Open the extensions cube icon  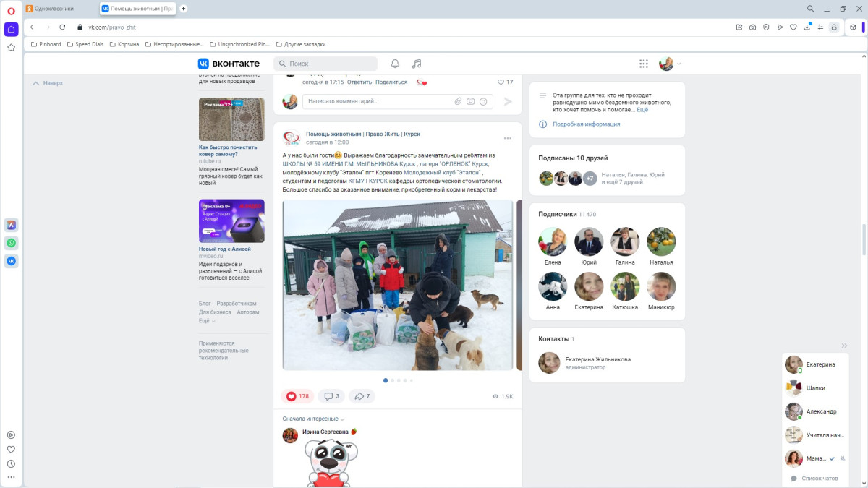click(853, 27)
